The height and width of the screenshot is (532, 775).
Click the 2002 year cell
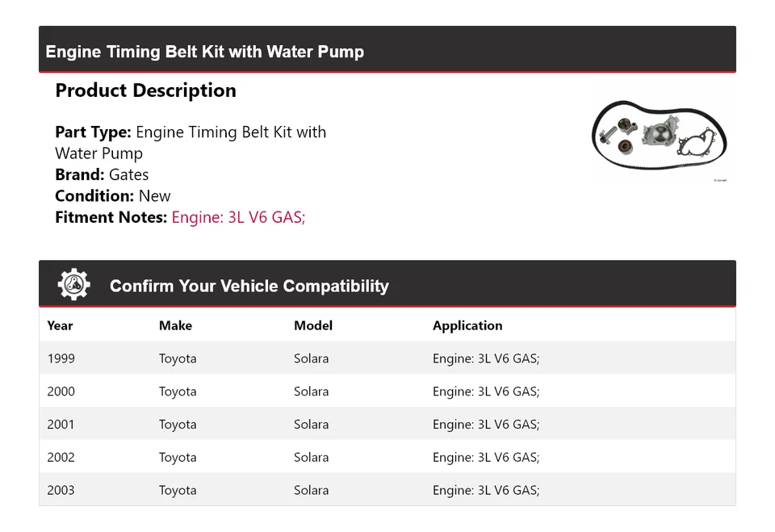click(x=61, y=457)
